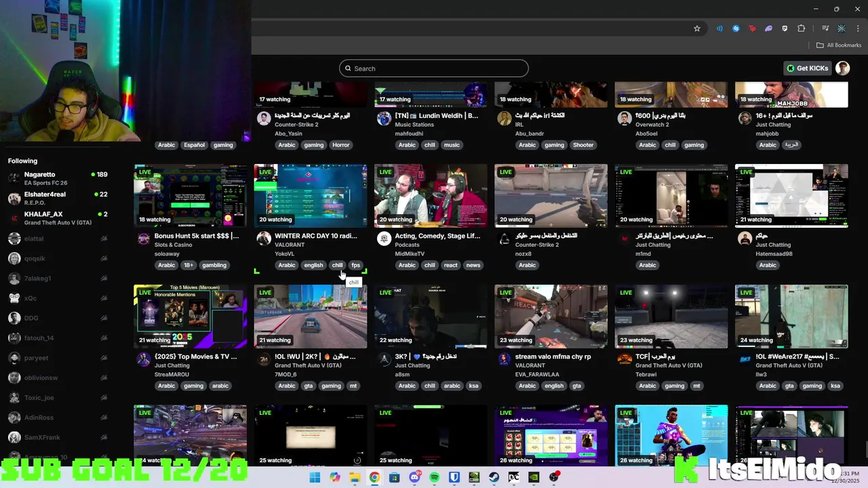Viewport: 868px width, 488px height.
Task: Click the Tebrawi channel avatar
Action: click(625, 359)
